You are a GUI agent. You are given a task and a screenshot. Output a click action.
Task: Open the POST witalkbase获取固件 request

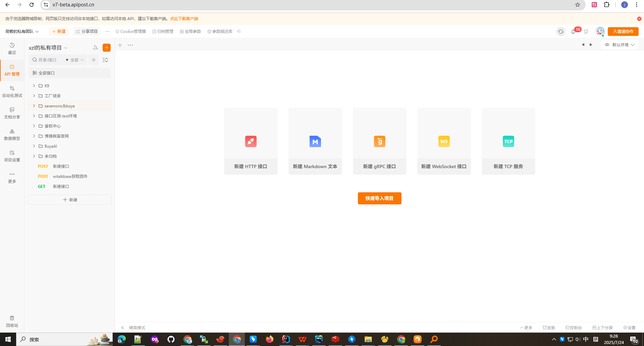(70, 176)
